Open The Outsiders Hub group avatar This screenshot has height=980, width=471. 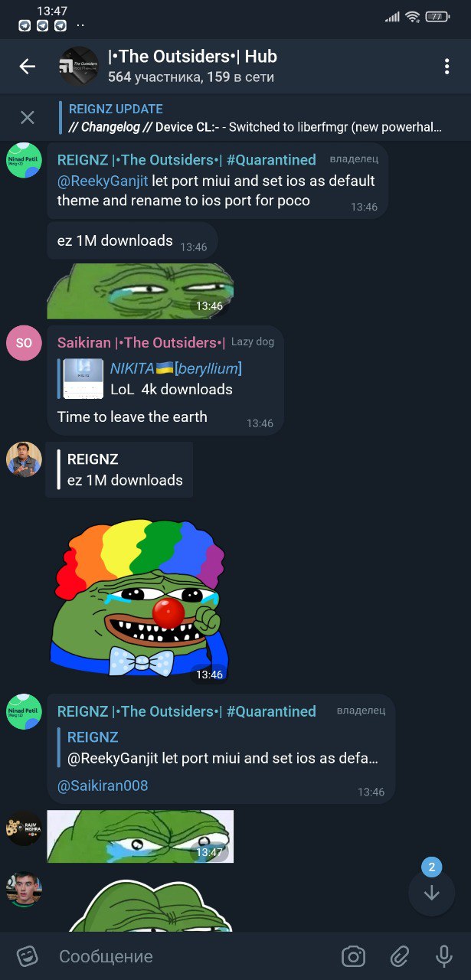coord(79,67)
